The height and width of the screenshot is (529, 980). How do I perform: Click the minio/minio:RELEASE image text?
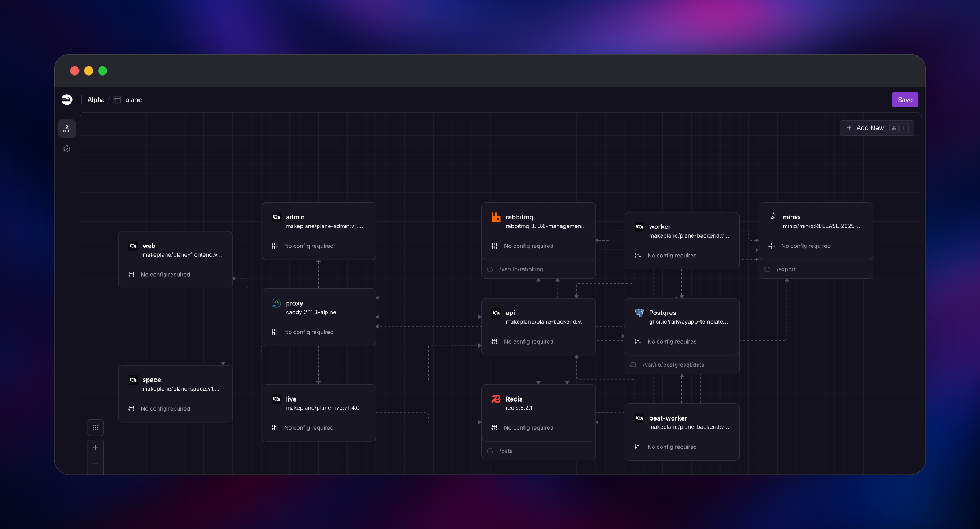pyautogui.click(x=822, y=226)
